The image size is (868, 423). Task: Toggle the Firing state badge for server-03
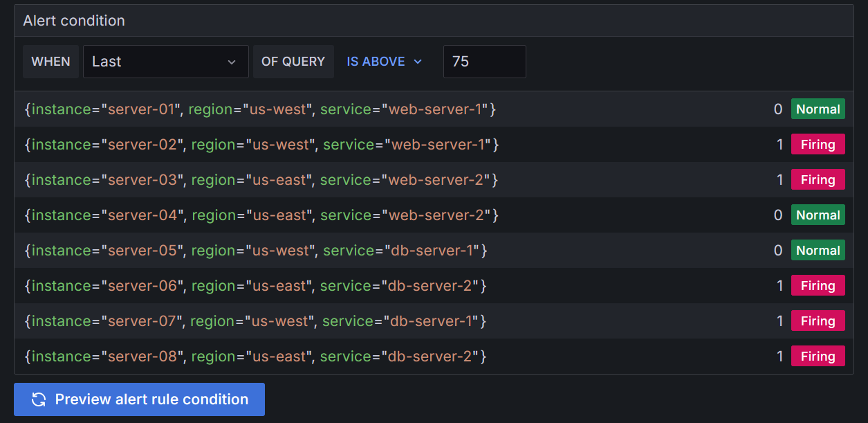[x=818, y=179]
